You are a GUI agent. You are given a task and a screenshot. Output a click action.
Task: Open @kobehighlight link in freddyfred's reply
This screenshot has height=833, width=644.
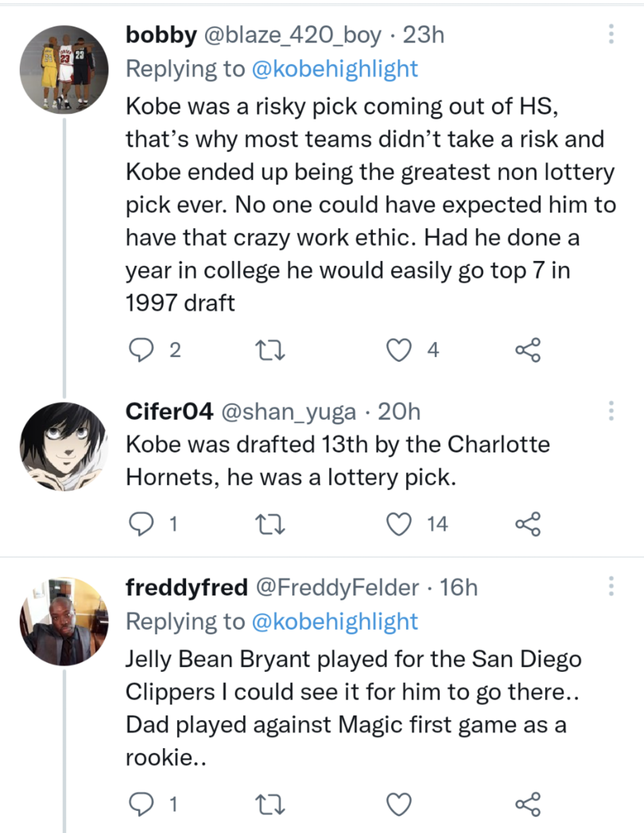[x=335, y=621]
